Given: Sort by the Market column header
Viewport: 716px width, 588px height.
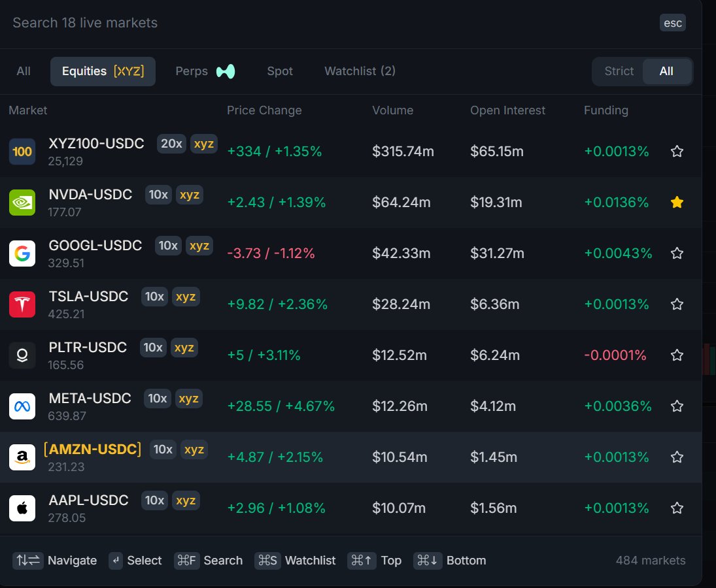Looking at the screenshot, I should [28, 110].
